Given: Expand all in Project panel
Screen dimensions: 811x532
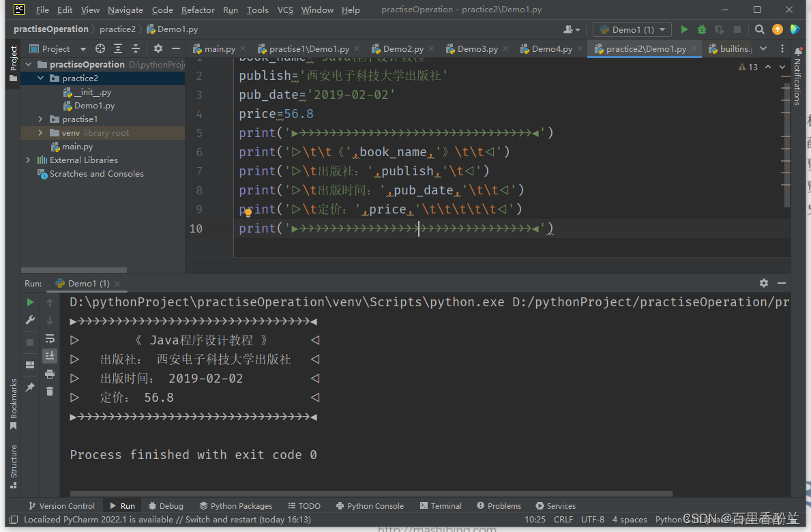Looking at the screenshot, I should click(x=118, y=48).
